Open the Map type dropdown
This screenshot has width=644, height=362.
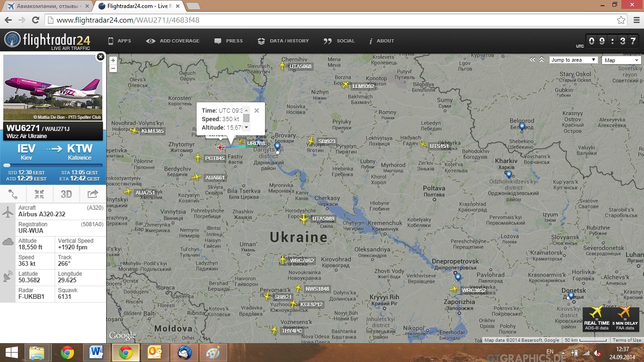tap(621, 60)
